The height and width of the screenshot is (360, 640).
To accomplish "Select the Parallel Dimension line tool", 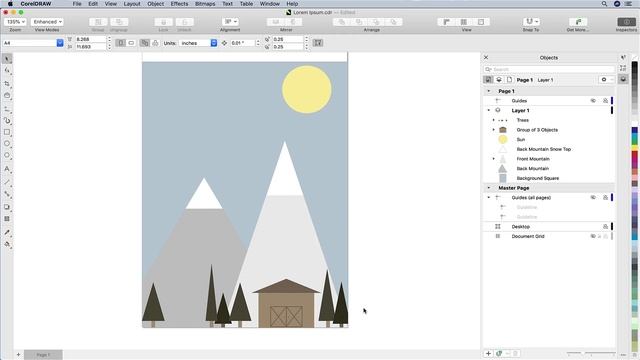I will point(7,182).
